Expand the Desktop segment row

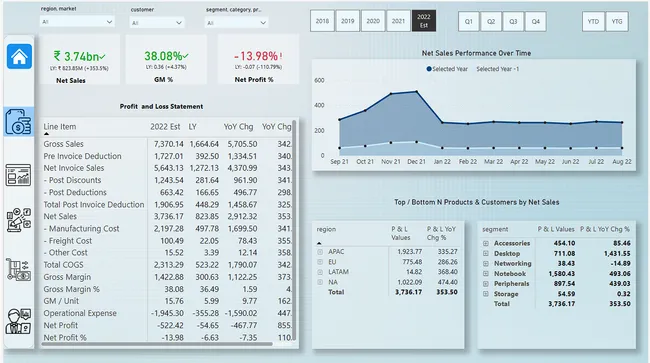tap(486, 254)
